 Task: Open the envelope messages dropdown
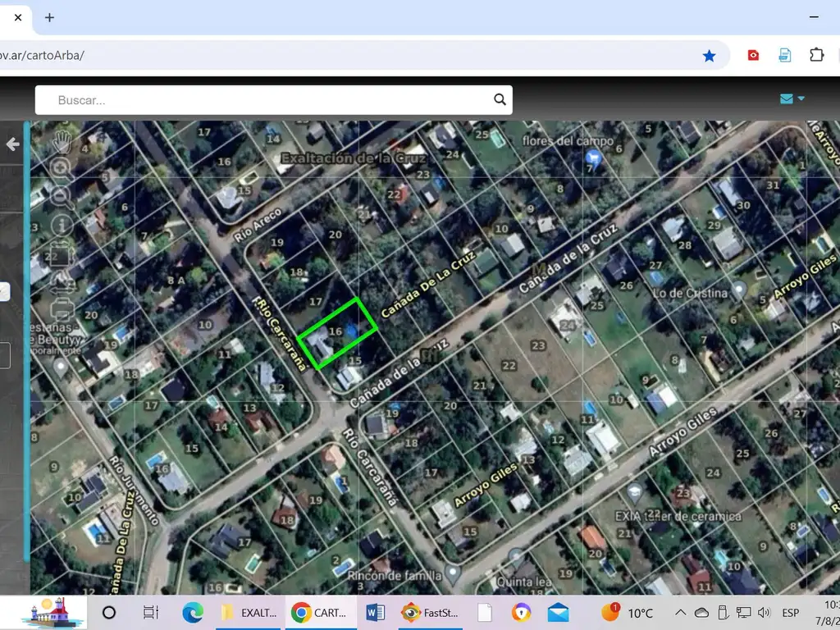(x=792, y=99)
